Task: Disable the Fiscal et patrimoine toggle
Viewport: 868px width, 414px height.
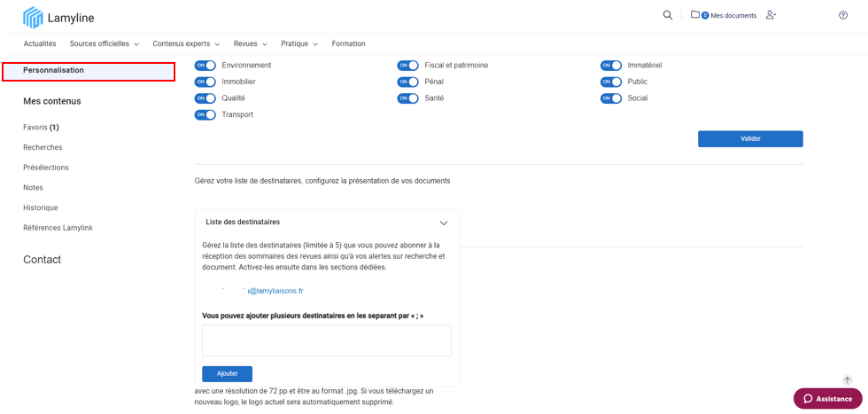Action: (x=407, y=66)
